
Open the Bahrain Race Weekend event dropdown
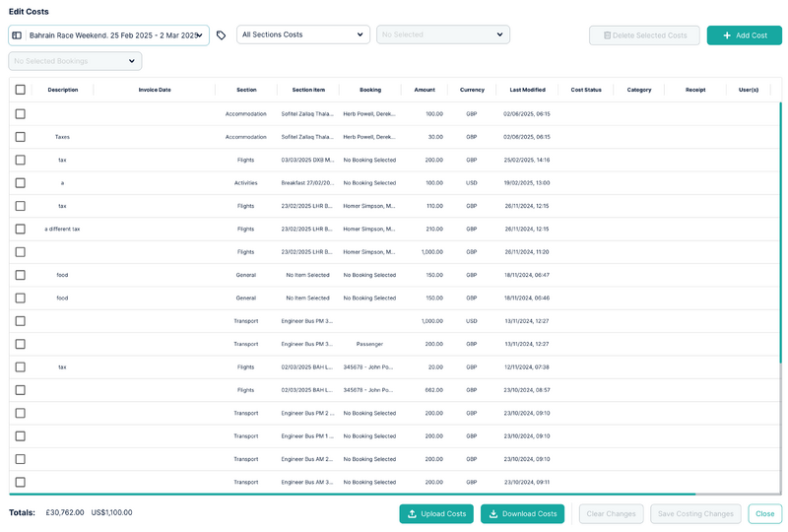pos(108,35)
